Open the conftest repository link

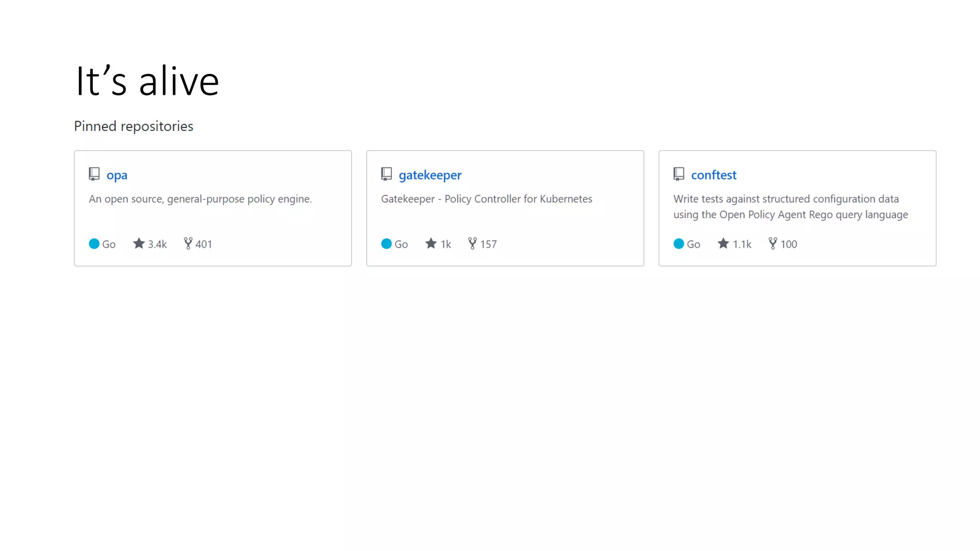point(713,175)
